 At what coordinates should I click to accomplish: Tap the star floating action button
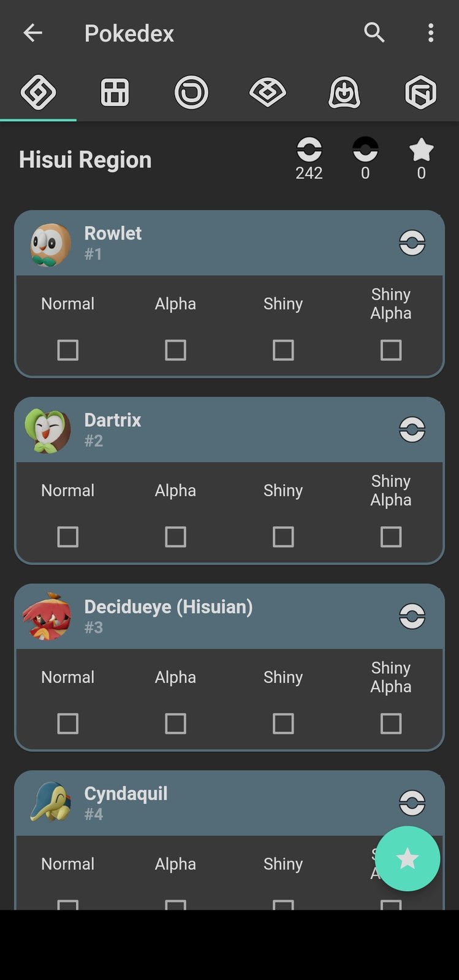(408, 859)
